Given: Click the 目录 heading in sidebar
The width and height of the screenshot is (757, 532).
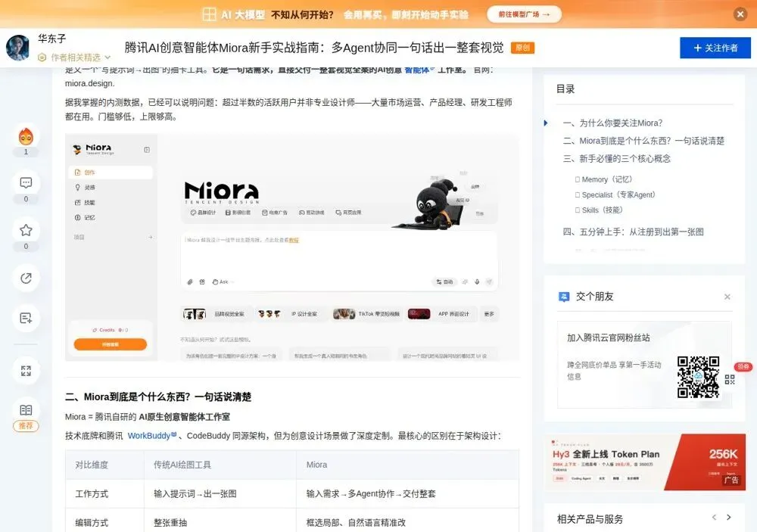Looking at the screenshot, I should 565,89.
